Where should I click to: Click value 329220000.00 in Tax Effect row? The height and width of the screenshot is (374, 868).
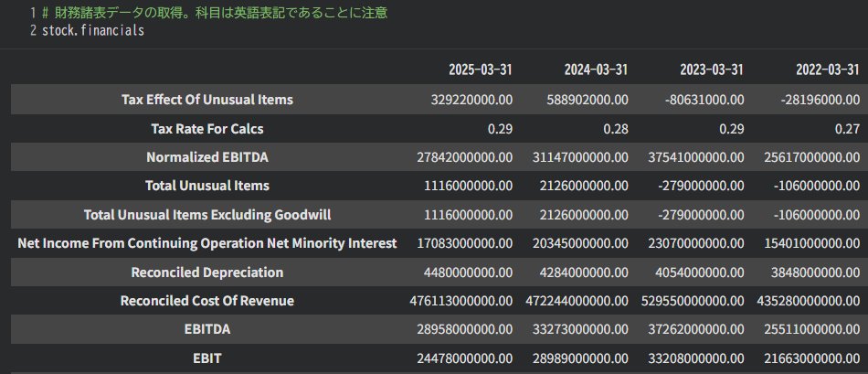click(x=471, y=100)
